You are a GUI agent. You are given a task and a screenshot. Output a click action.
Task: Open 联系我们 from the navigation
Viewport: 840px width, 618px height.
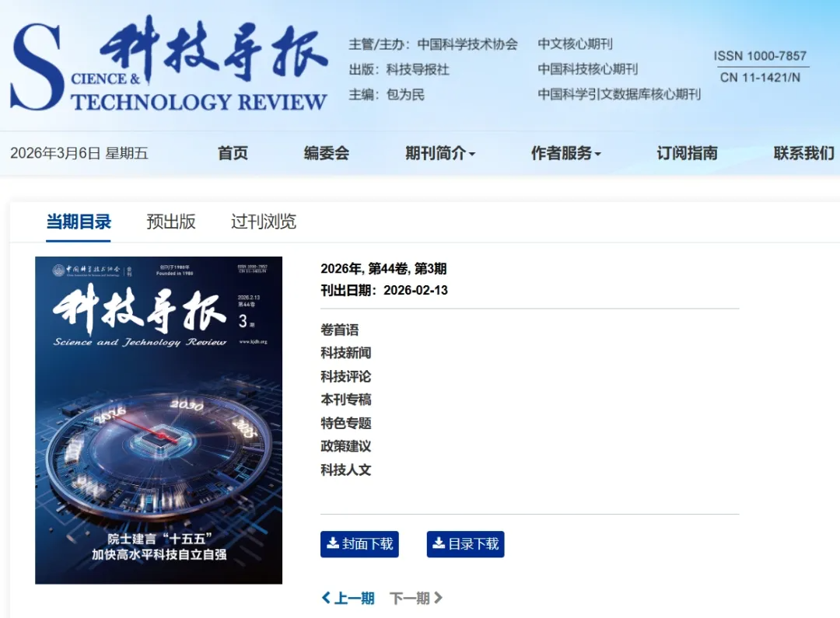click(x=803, y=153)
